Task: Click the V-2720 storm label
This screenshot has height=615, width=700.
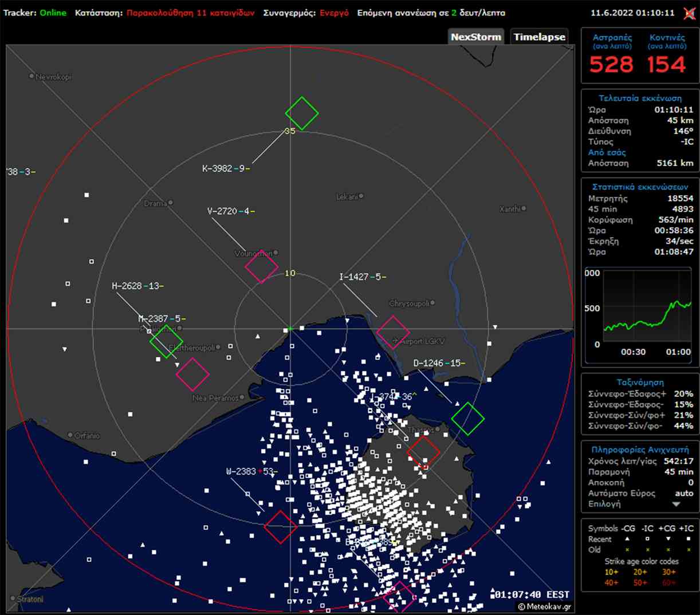Action: pos(231,211)
